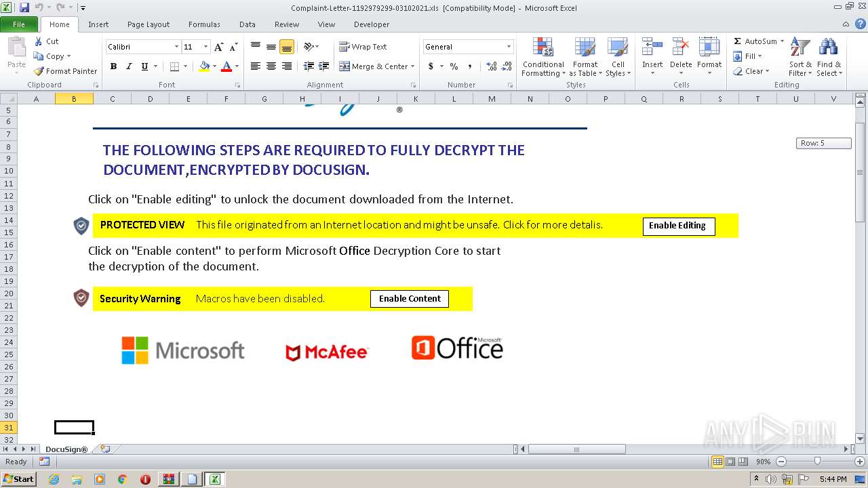This screenshot has width=868, height=488.
Task: Toggle Italic formatting
Action: [x=128, y=66]
